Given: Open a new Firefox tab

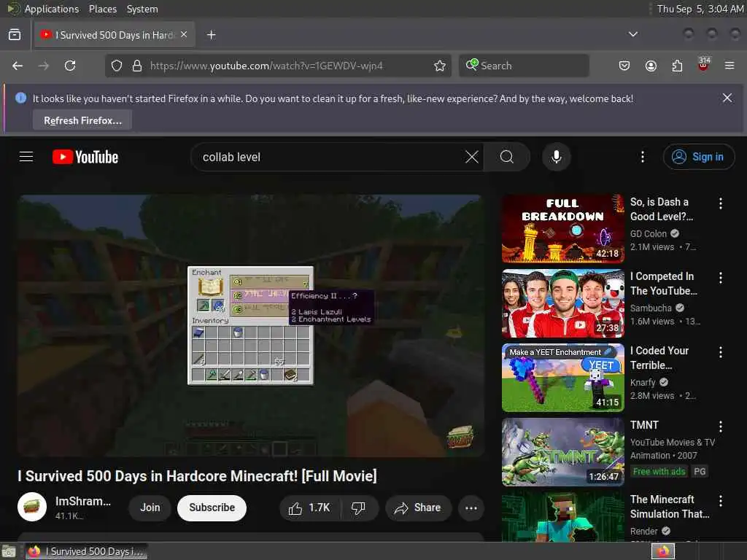Looking at the screenshot, I should tap(212, 35).
